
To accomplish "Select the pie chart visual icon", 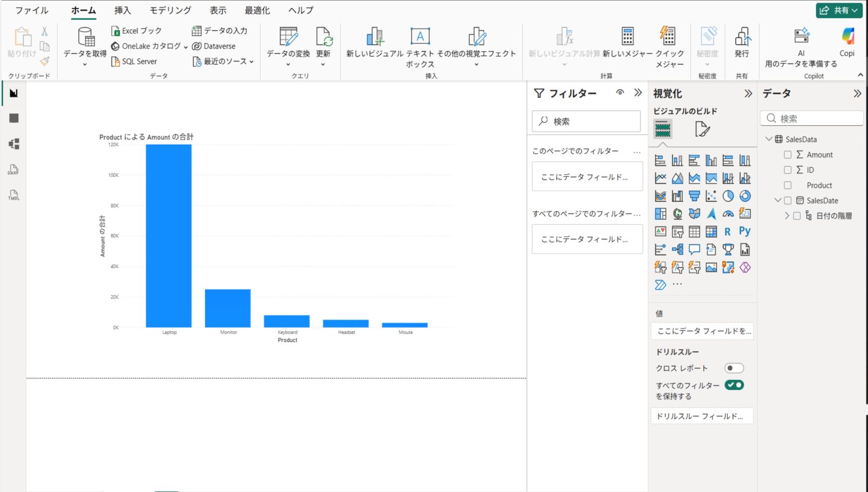I will 728,196.
